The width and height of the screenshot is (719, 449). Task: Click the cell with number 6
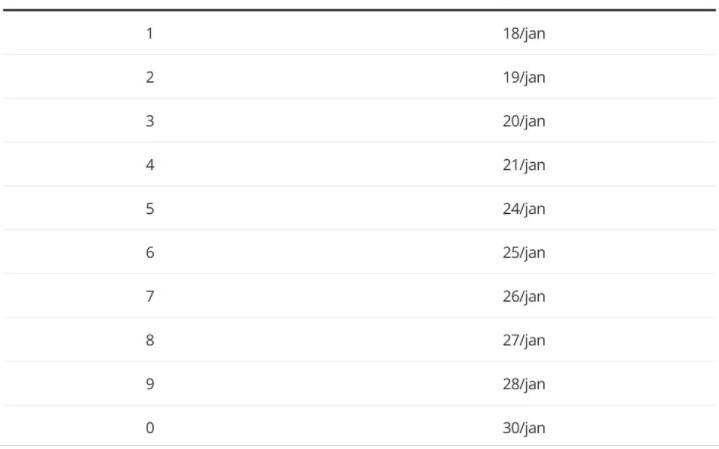[150, 252]
